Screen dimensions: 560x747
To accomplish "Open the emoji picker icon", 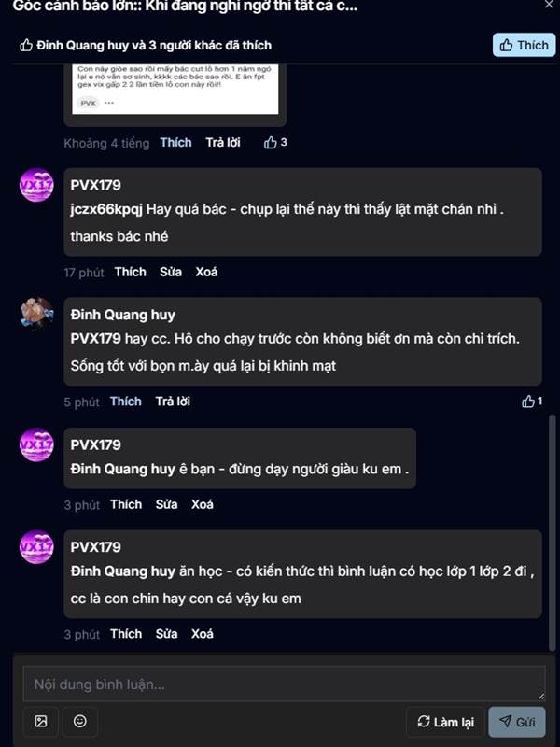I will [80, 721].
